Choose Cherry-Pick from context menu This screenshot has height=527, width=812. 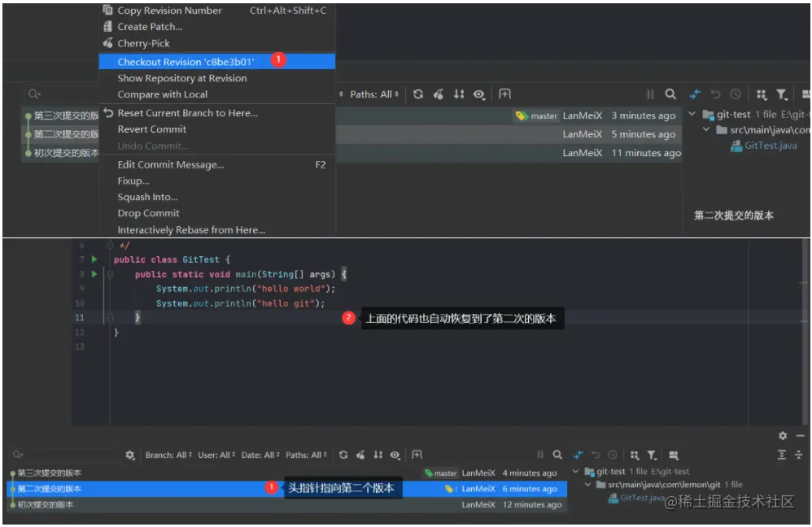217,43
